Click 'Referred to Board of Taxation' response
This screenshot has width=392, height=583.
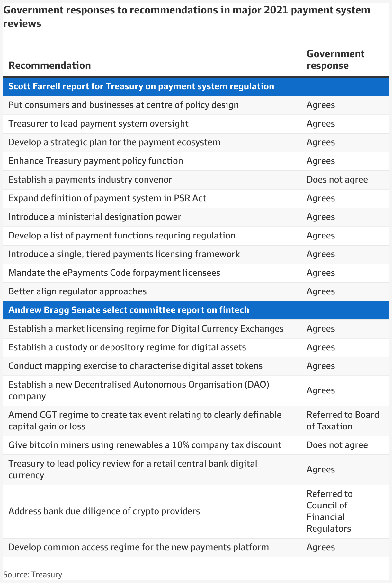tap(343, 421)
